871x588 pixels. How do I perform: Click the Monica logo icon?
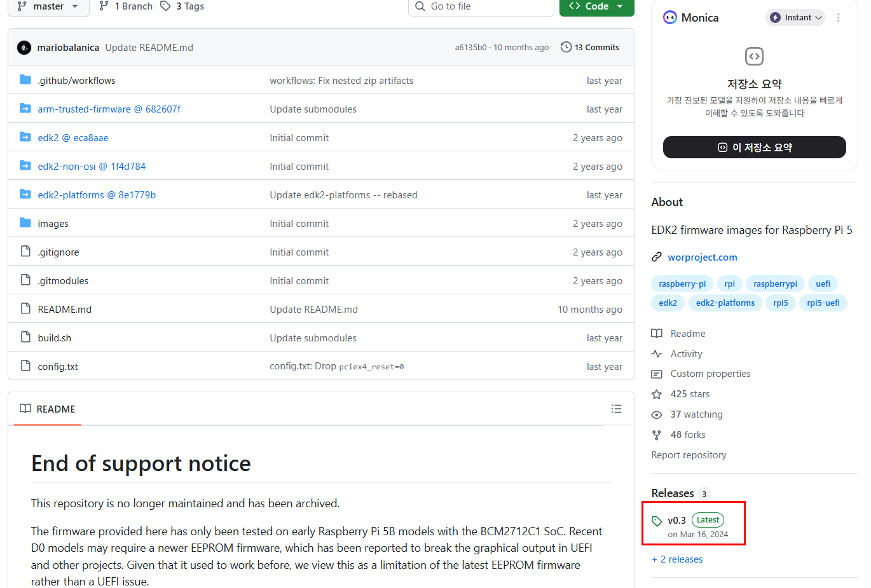[x=670, y=18]
